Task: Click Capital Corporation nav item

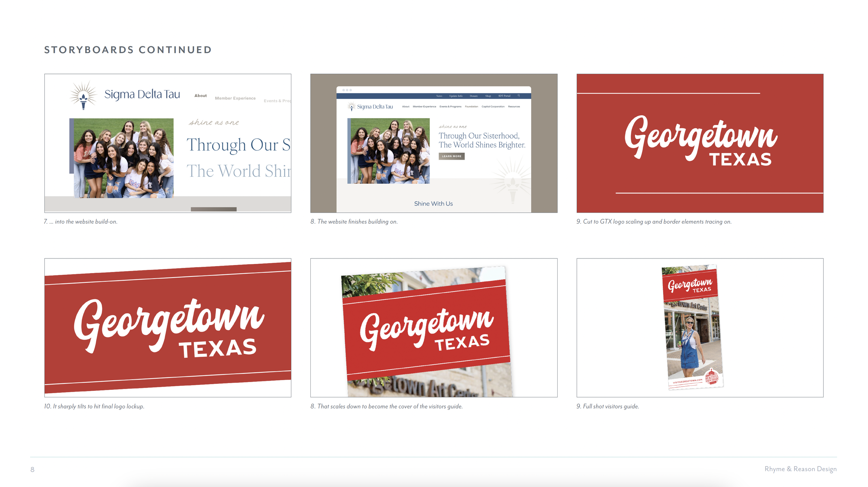Action: click(x=493, y=107)
